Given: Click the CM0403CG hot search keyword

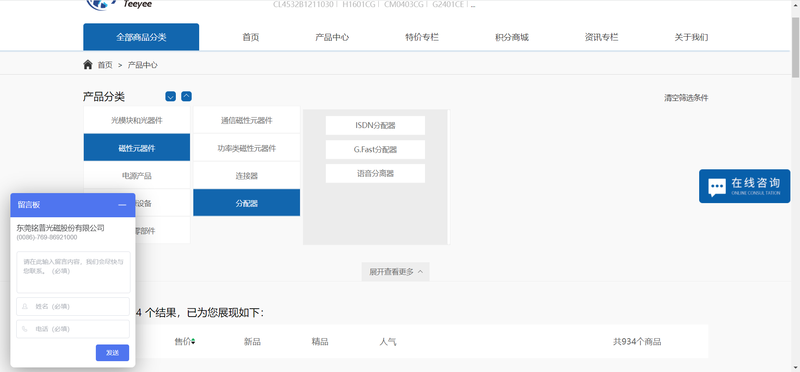Looking at the screenshot, I should tap(404, 5).
